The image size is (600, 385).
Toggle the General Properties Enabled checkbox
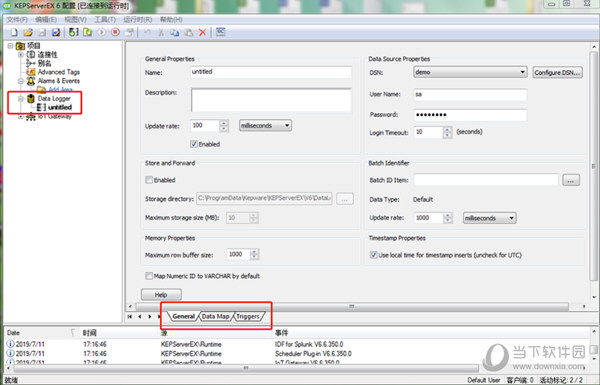(x=194, y=144)
